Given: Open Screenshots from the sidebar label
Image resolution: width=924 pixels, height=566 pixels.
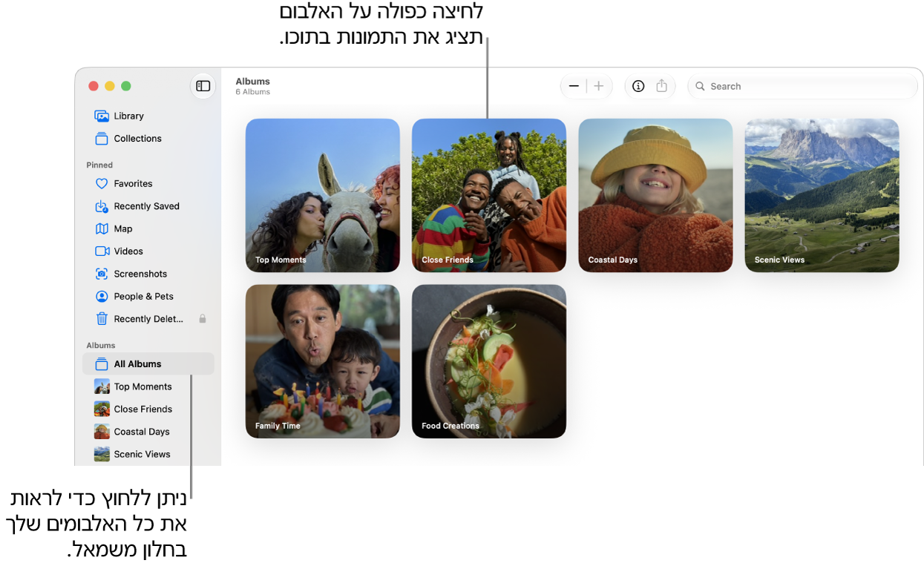Looking at the screenshot, I should coord(140,274).
